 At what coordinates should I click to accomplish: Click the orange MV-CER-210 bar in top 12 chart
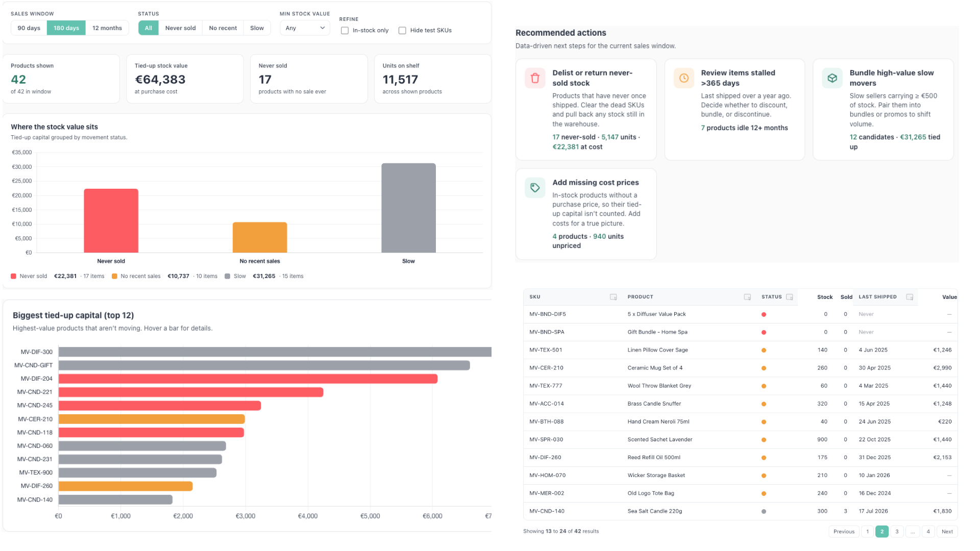pos(152,419)
